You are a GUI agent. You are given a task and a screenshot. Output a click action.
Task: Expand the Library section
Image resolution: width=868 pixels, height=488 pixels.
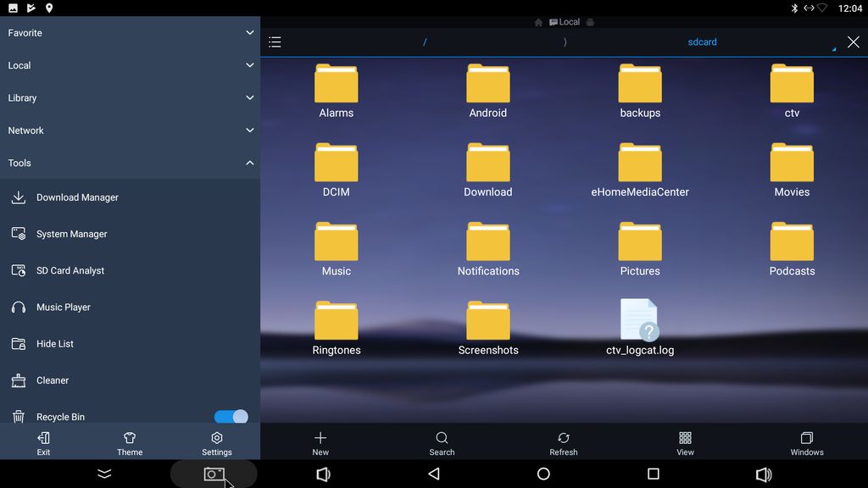[x=130, y=98]
